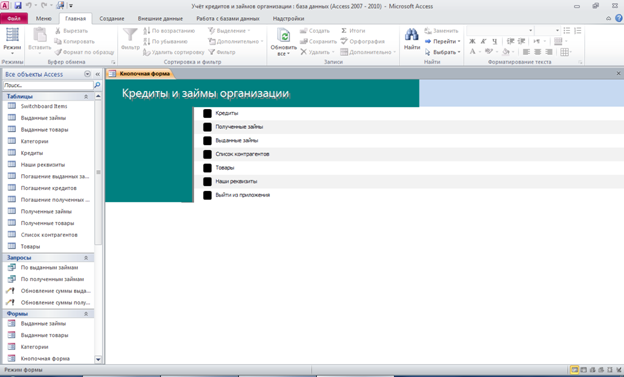The height and width of the screenshot is (377, 624).
Task: Click Удалить сортировку command
Action: (x=174, y=52)
